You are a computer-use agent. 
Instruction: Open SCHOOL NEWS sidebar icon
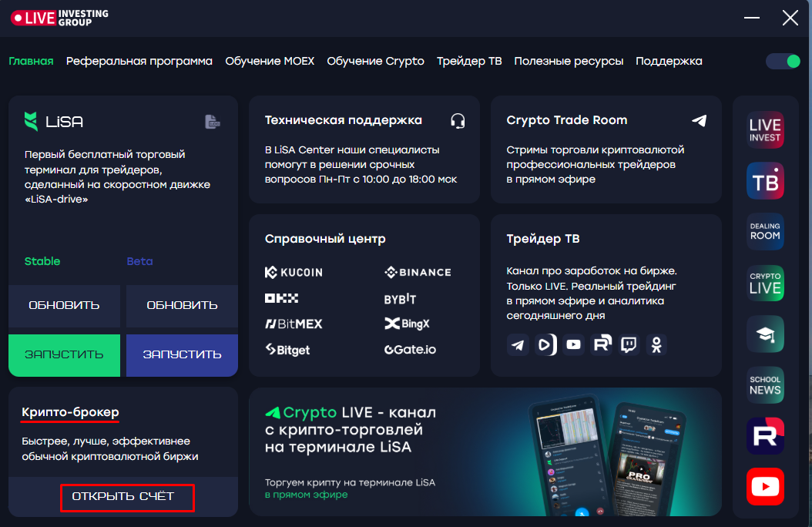point(765,385)
